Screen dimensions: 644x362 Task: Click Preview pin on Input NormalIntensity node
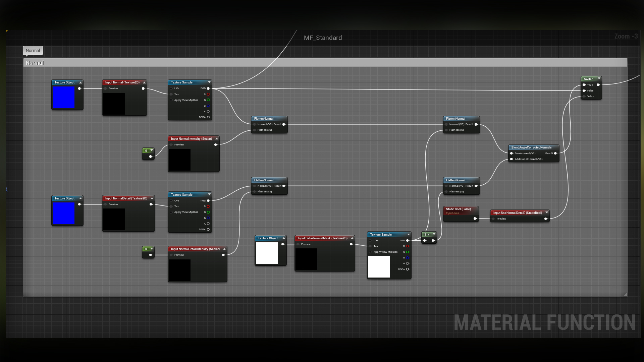click(171, 145)
